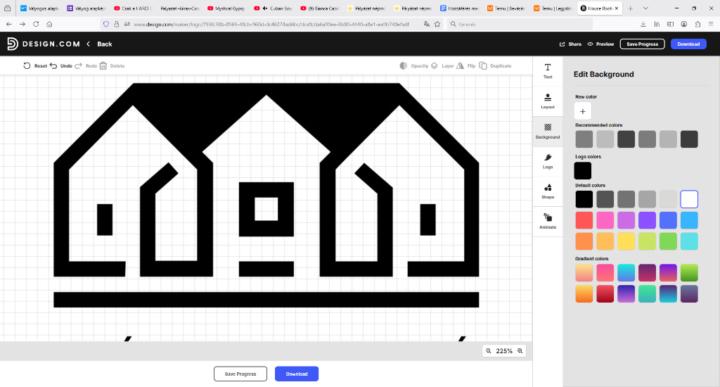Select the royal blue default color swatch

point(668,220)
